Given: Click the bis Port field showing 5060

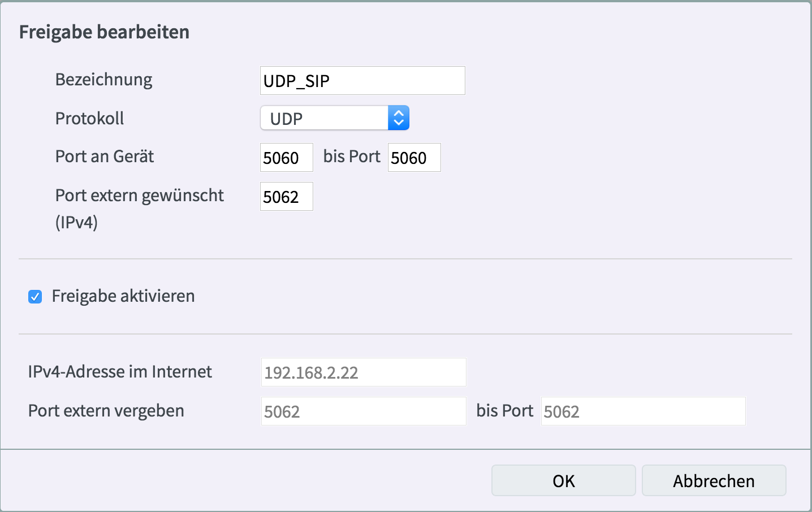Looking at the screenshot, I should click(414, 158).
